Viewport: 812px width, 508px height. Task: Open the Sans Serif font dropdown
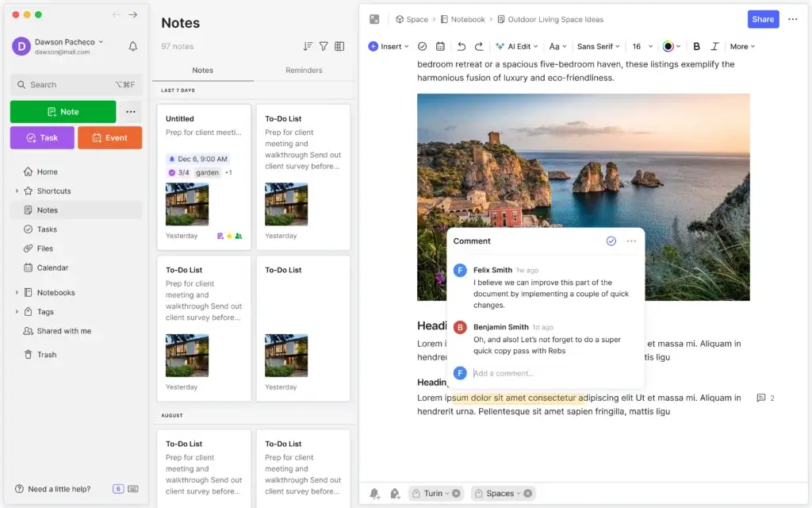tap(598, 46)
